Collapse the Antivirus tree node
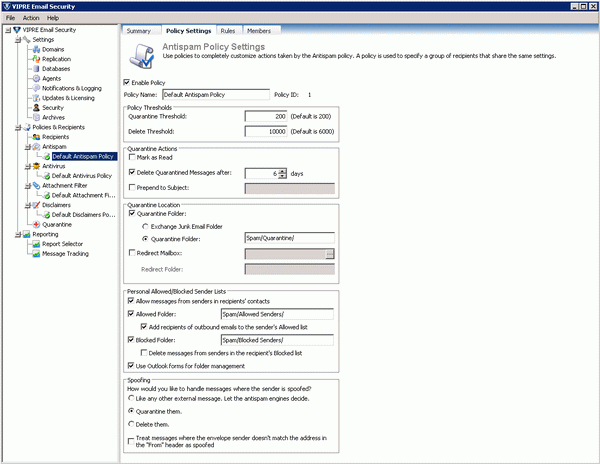The image size is (600, 464). tap(28, 166)
